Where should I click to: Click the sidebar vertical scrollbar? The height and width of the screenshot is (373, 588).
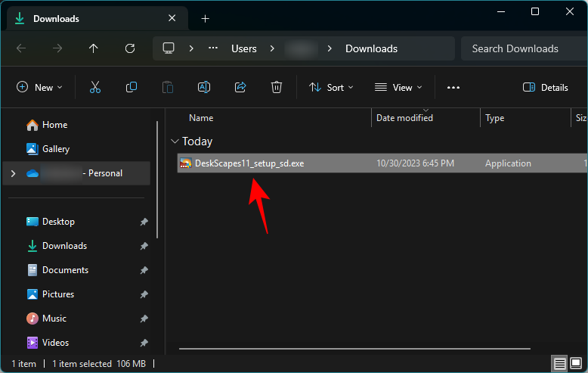157,179
